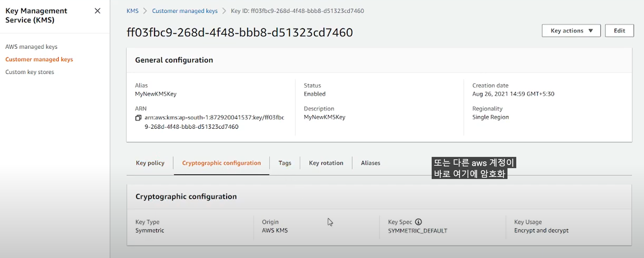This screenshot has height=258, width=644.
Task: Click the creation date Aug 26, 2021
Action: [513, 94]
